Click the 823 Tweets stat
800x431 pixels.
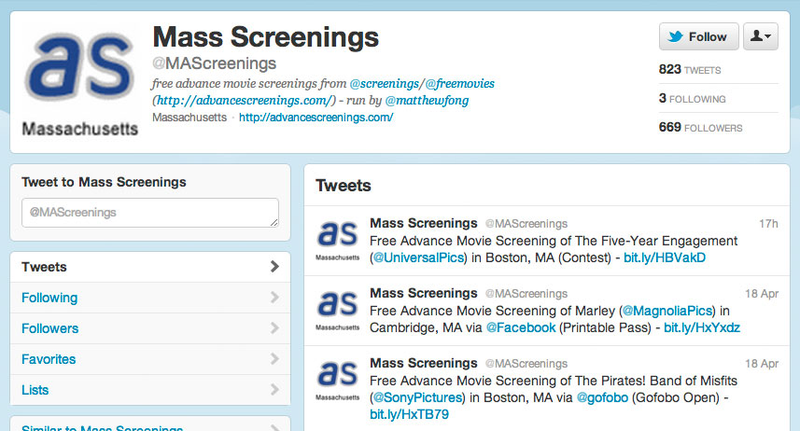(689, 69)
